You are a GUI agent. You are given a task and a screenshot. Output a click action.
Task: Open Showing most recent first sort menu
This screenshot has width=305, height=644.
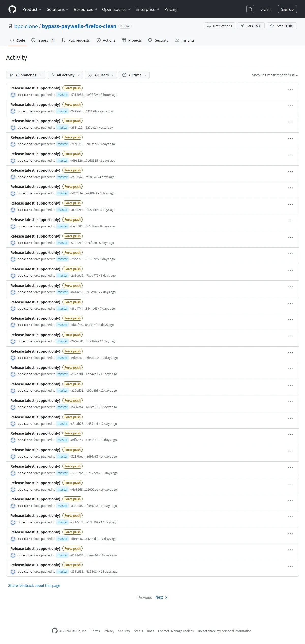coord(275,75)
